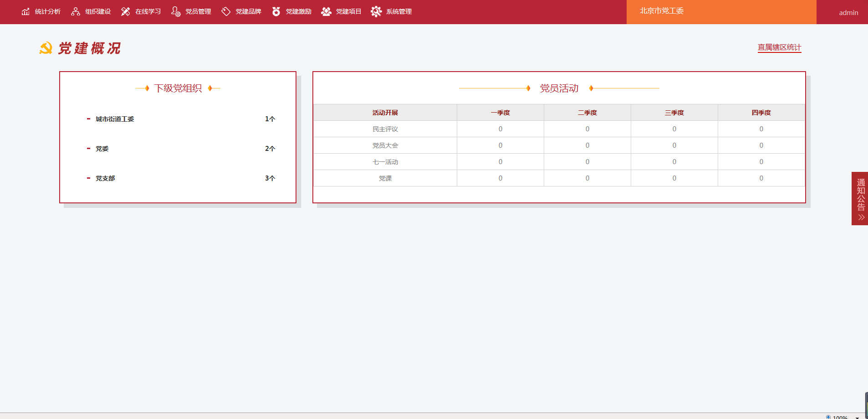This screenshot has height=419, width=868.
Task: Click the 三季度 column header
Action: click(x=674, y=113)
